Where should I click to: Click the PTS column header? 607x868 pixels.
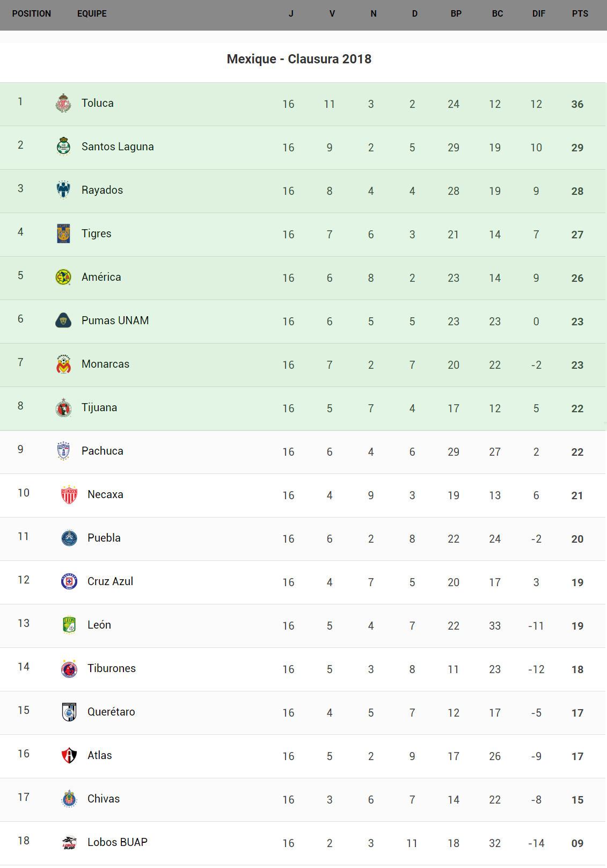(580, 14)
